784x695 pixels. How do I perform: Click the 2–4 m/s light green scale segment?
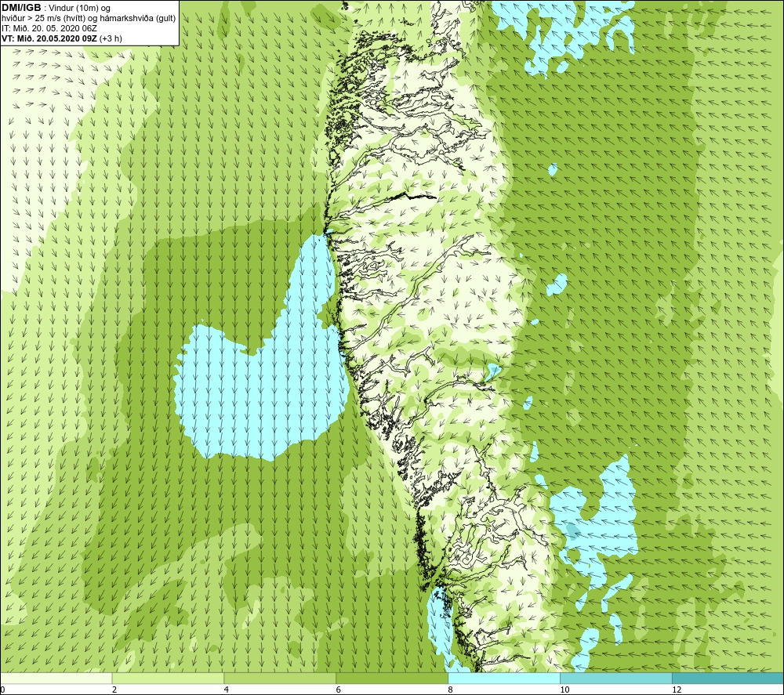click(x=168, y=678)
